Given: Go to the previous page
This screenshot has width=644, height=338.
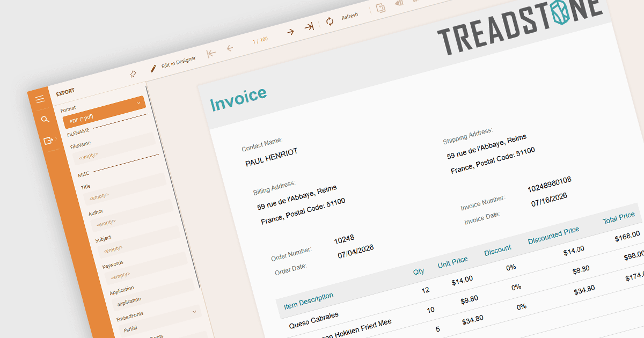Looking at the screenshot, I should 230,48.
